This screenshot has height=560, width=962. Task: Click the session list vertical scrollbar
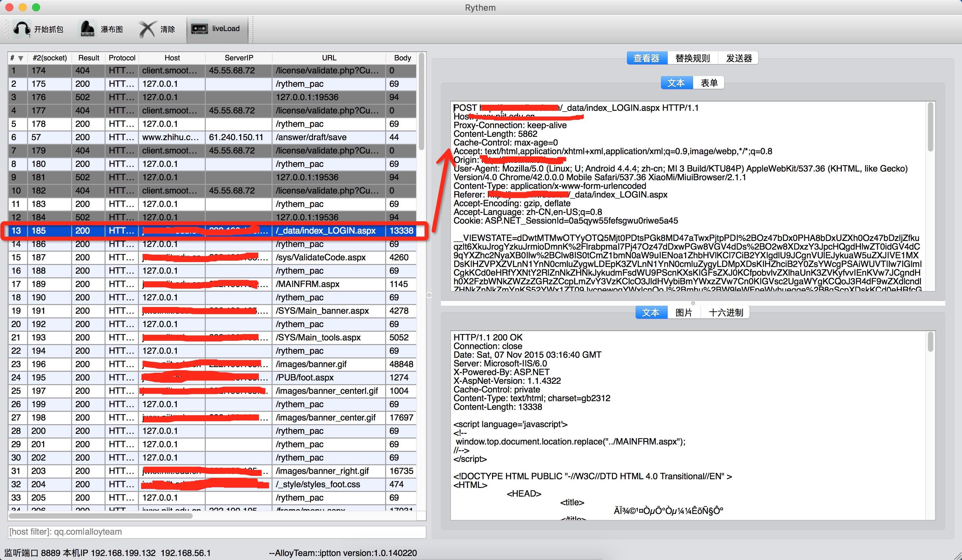[x=422, y=101]
